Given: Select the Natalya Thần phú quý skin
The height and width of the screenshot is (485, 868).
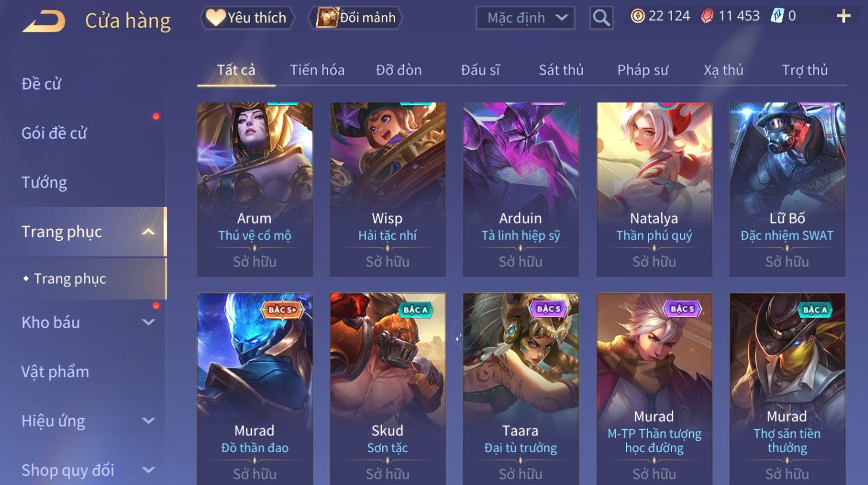Looking at the screenshot, I should [x=654, y=189].
